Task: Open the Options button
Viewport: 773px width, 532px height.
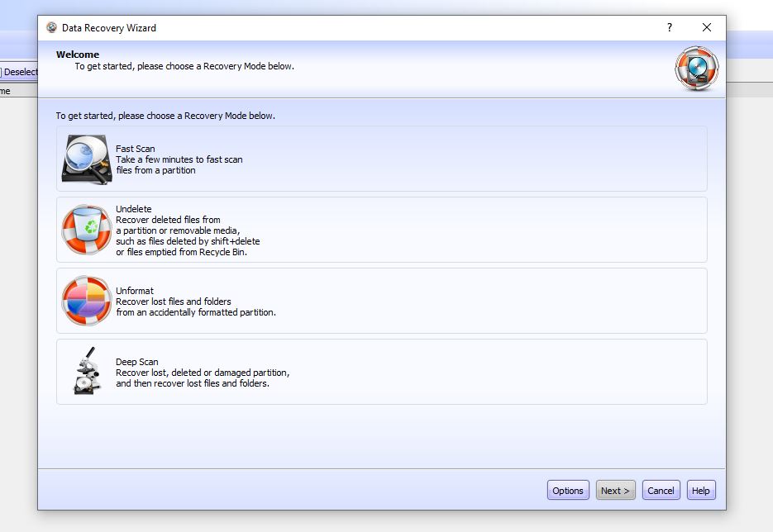Action: tap(568, 490)
